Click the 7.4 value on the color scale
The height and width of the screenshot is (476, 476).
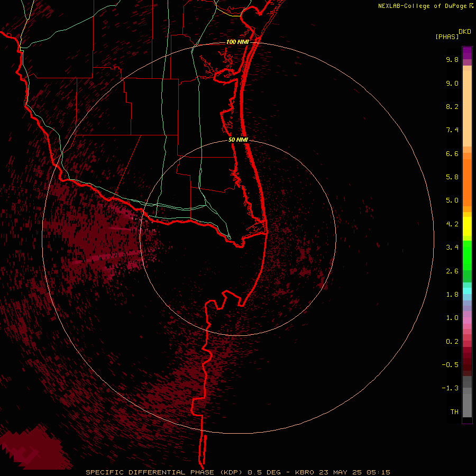click(x=452, y=130)
